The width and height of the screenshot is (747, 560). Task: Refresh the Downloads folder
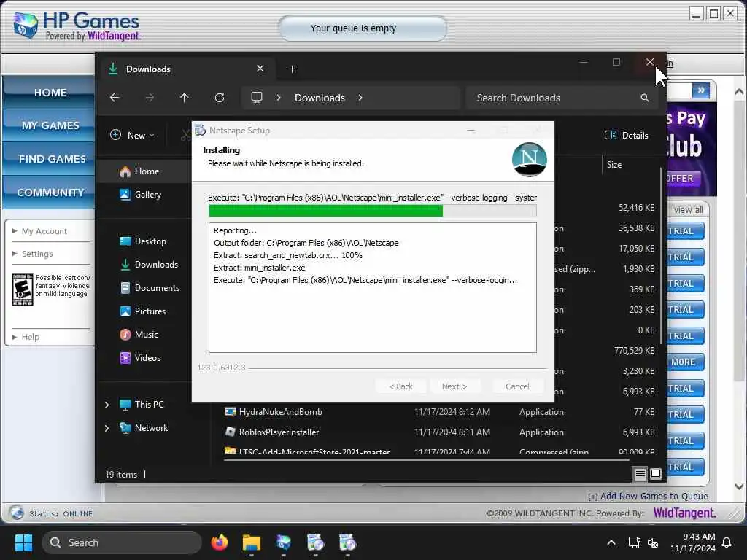[x=220, y=98]
